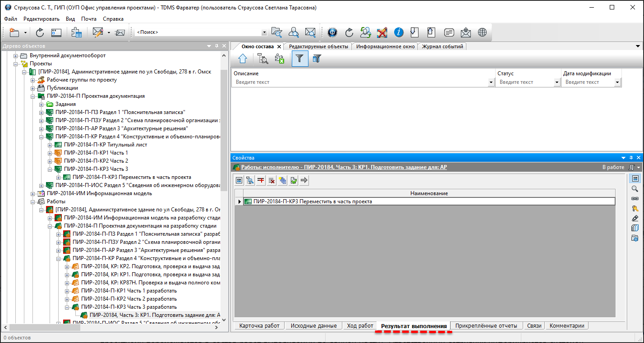Screen dimensions: 644x343
Task: Click the red crossed tools icon
Action: [382, 32]
